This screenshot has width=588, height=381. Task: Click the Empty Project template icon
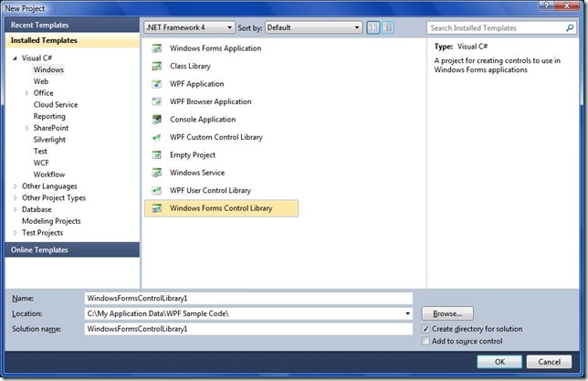[157, 155]
